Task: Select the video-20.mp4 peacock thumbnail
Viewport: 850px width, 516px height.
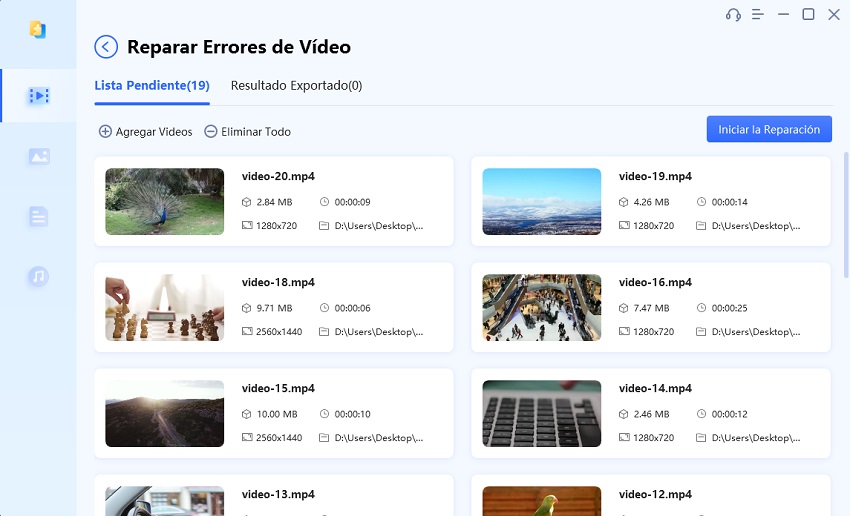Action: 164,201
